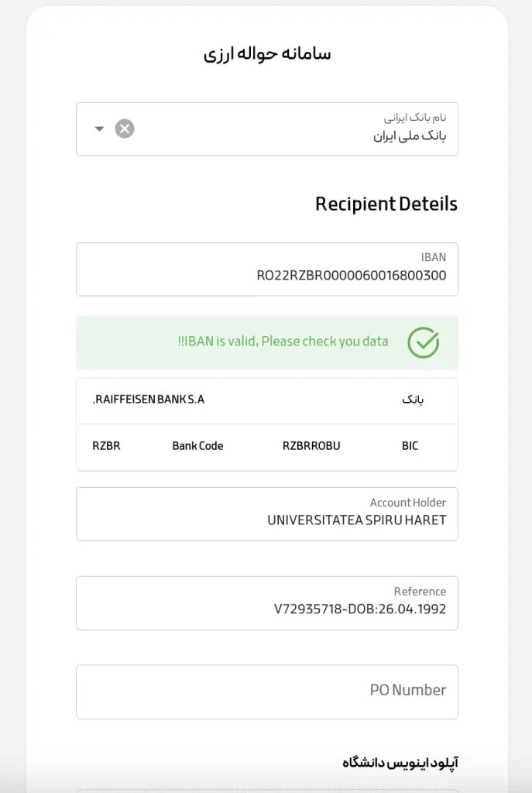Click the RZBRROBU BIC value
Viewport: 532px width, 793px height.
coord(311,446)
